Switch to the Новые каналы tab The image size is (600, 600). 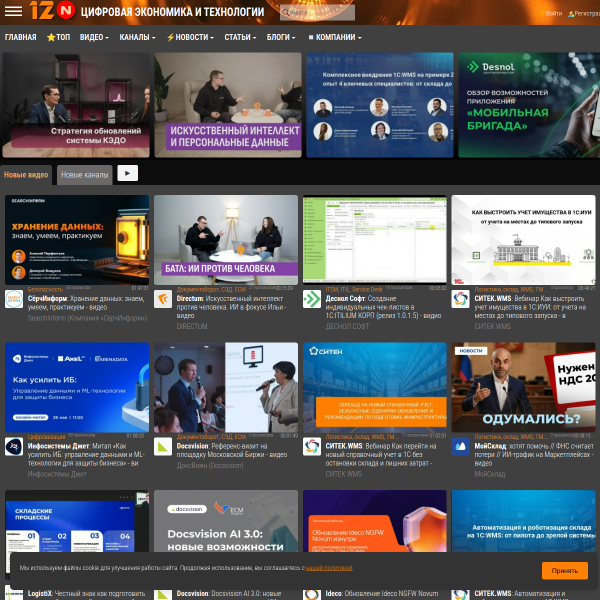pos(85,175)
